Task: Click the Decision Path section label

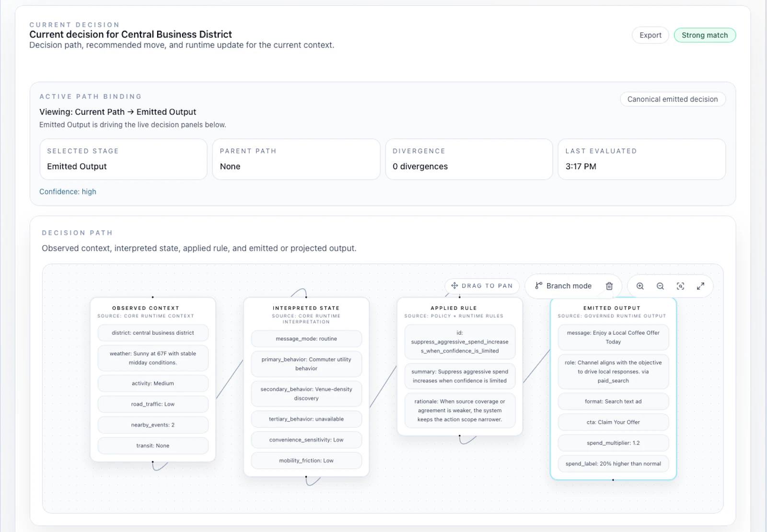Action: pyautogui.click(x=77, y=233)
